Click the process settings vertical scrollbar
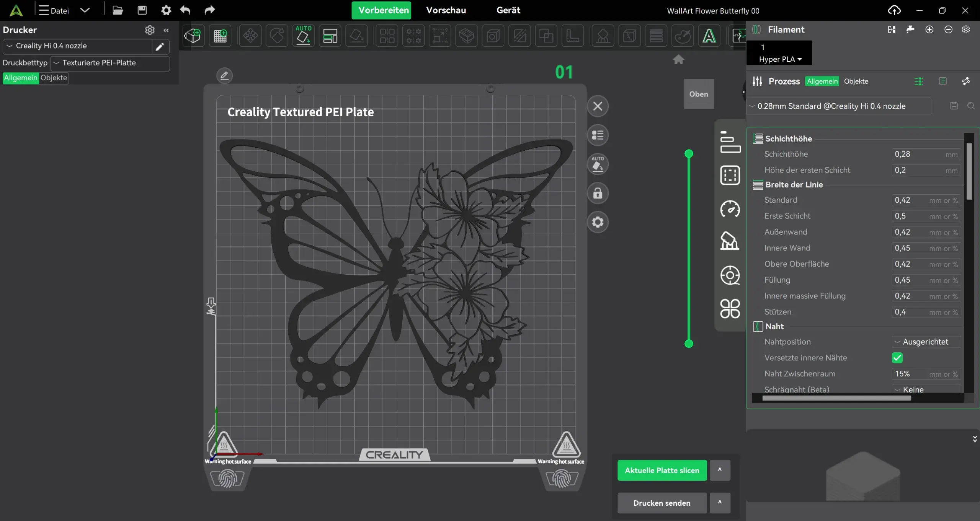This screenshot has height=521, width=980. [969, 171]
